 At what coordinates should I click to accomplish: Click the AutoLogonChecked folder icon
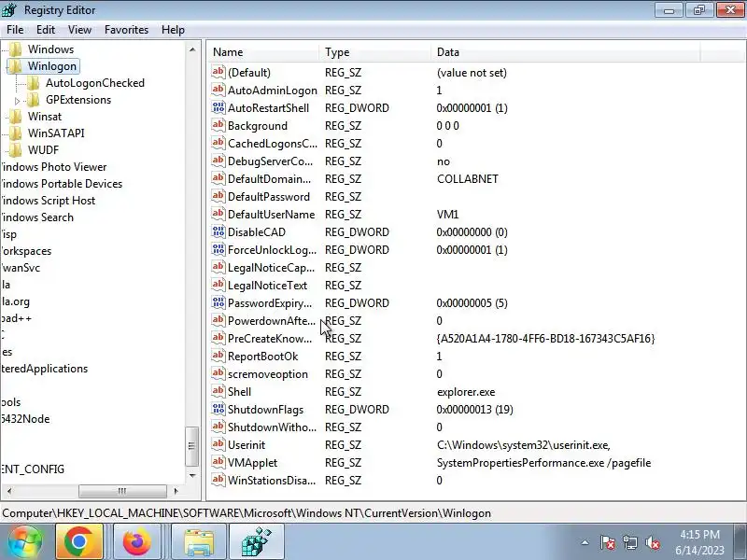click(34, 83)
